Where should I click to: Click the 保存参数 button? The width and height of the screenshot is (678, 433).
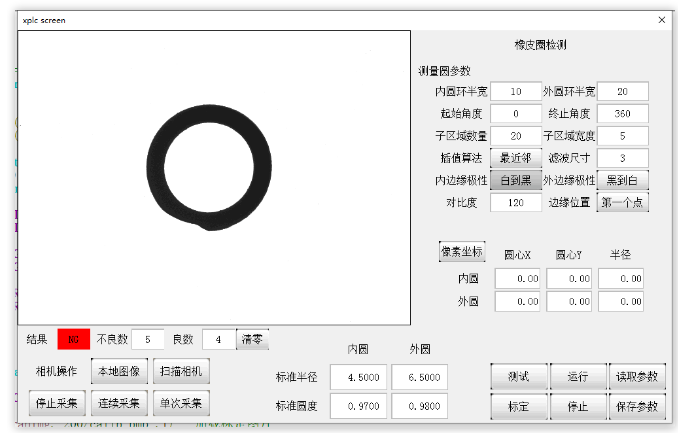637,406
